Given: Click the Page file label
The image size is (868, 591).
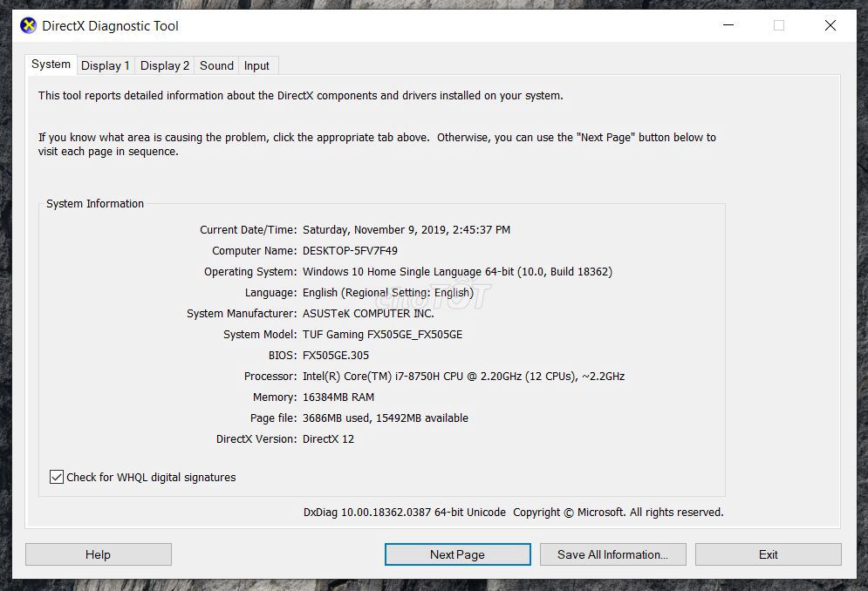Looking at the screenshot, I should (x=273, y=418).
